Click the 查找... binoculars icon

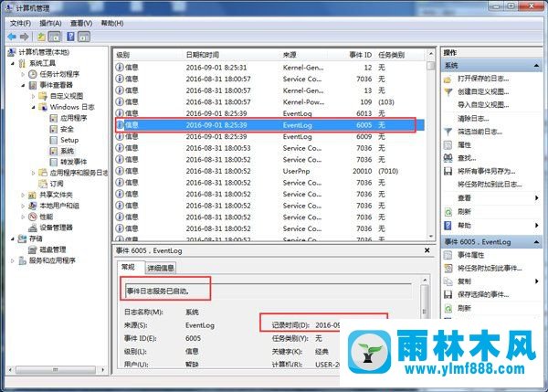[x=448, y=158]
